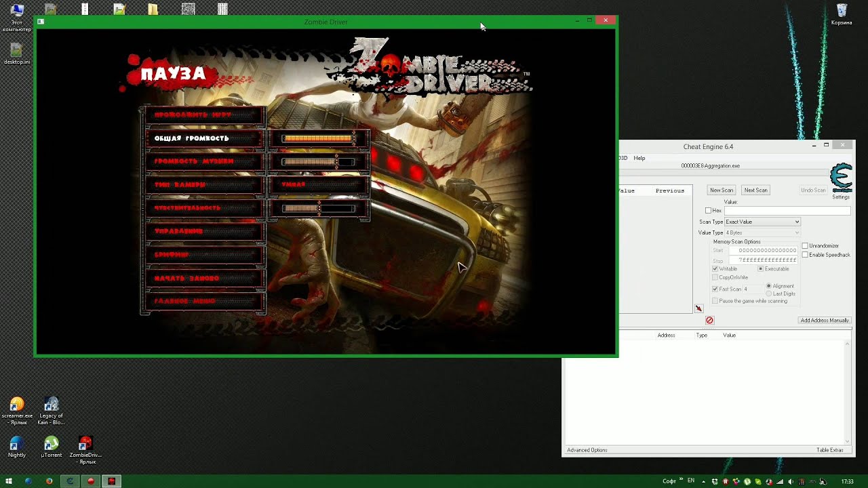This screenshot has width=868, height=488.
Task: Toggle the Fast Scan checkbox
Action: (715, 289)
